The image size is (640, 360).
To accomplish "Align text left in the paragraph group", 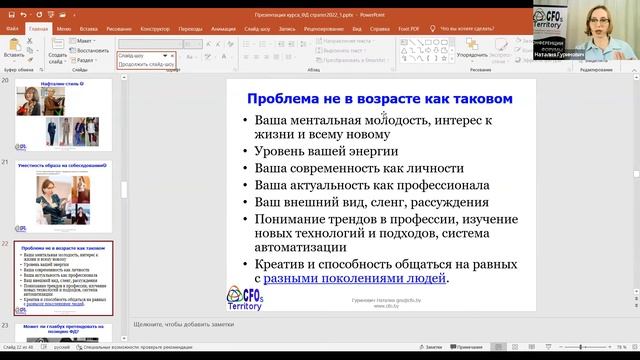I will (246, 57).
